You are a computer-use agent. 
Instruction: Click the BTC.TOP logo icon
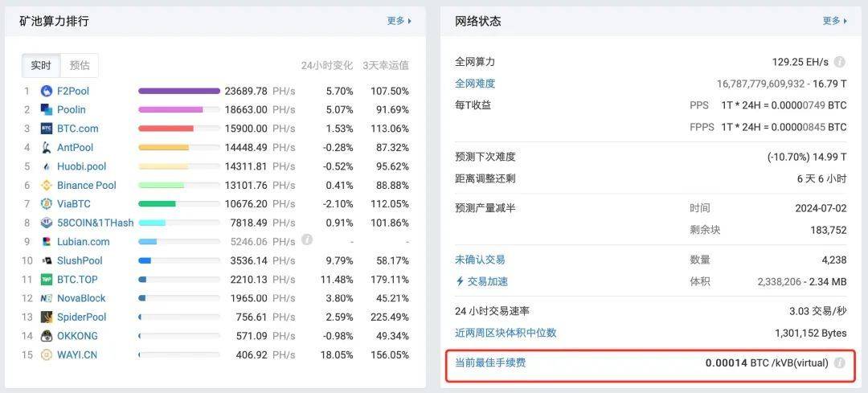tap(47, 280)
